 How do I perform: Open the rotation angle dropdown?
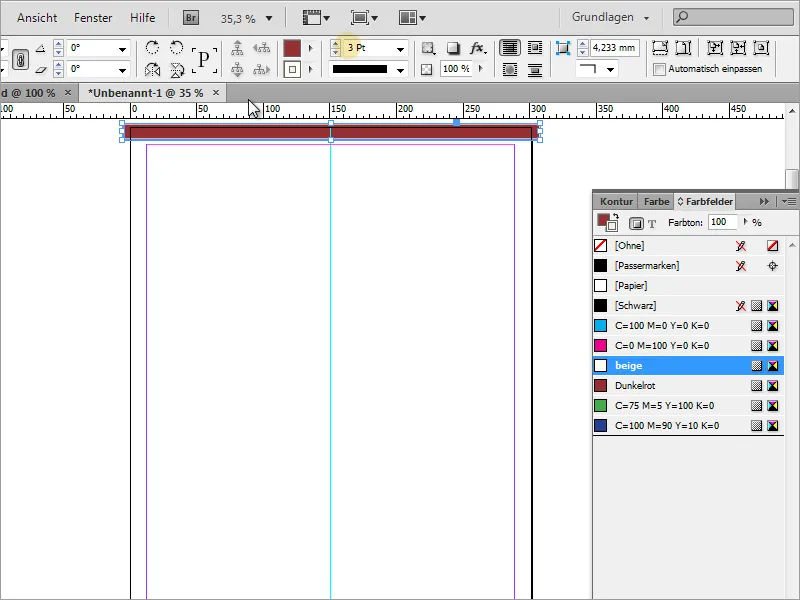[122, 49]
